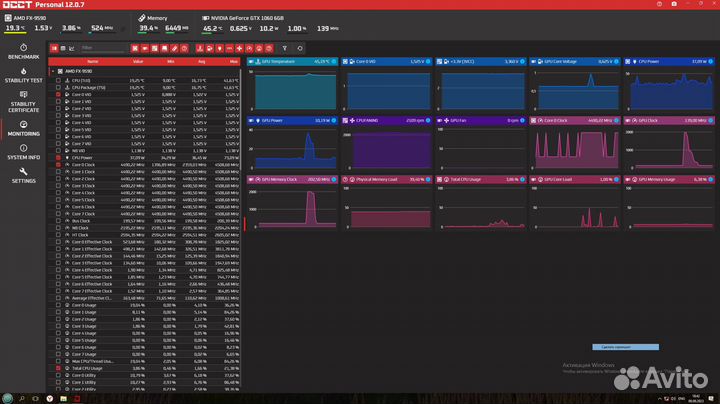Open the Settings section
The image size is (720, 404).
click(23, 175)
